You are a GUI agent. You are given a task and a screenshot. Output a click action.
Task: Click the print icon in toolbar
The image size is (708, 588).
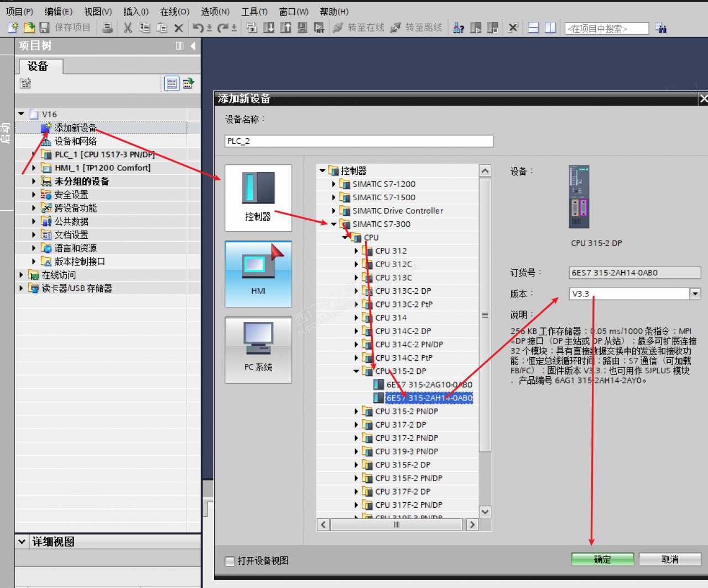108,27
